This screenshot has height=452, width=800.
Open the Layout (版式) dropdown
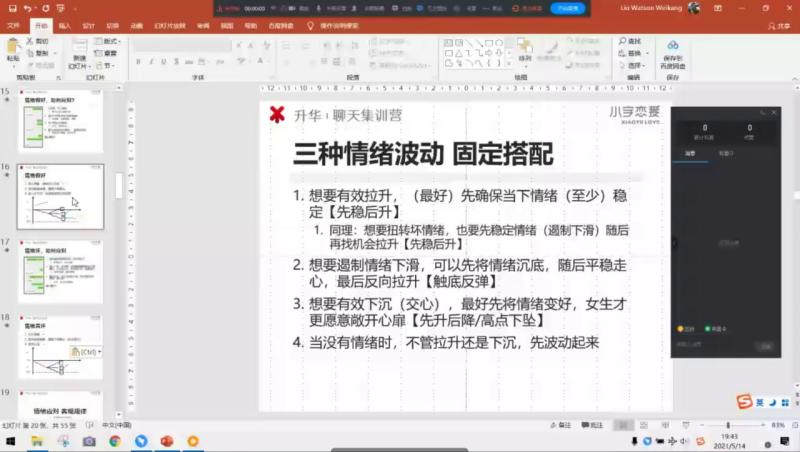pos(107,41)
